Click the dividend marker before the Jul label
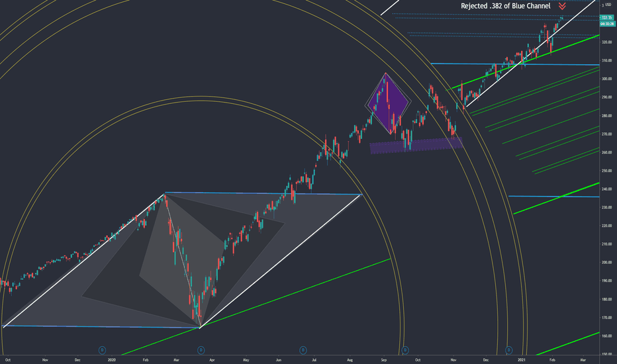Viewport: 617px width, 364px height. point(303,350)
